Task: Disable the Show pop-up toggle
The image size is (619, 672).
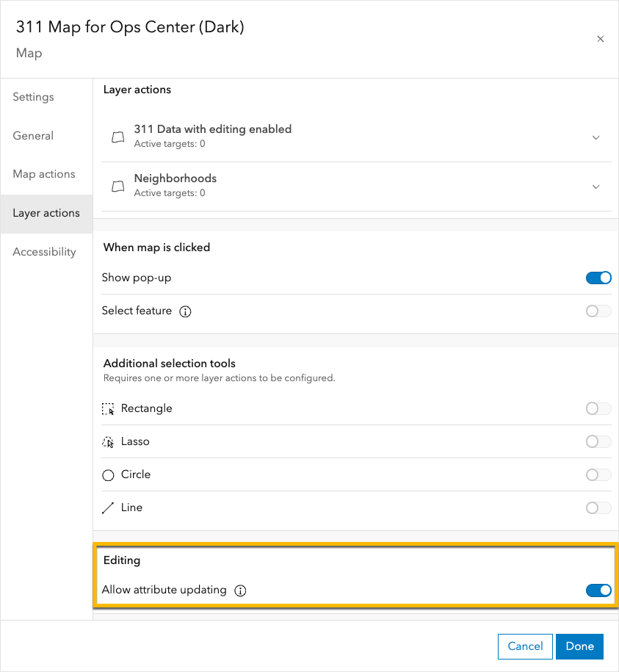Action: [598, 278]
